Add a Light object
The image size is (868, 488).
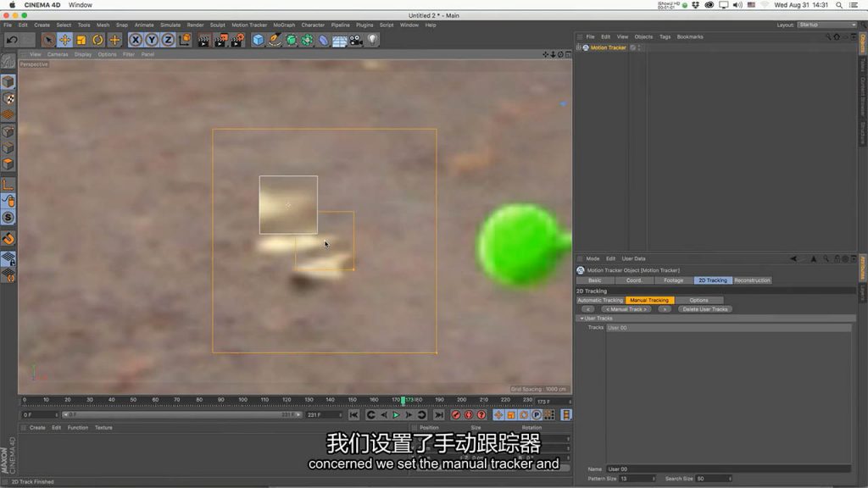[373, 40]
